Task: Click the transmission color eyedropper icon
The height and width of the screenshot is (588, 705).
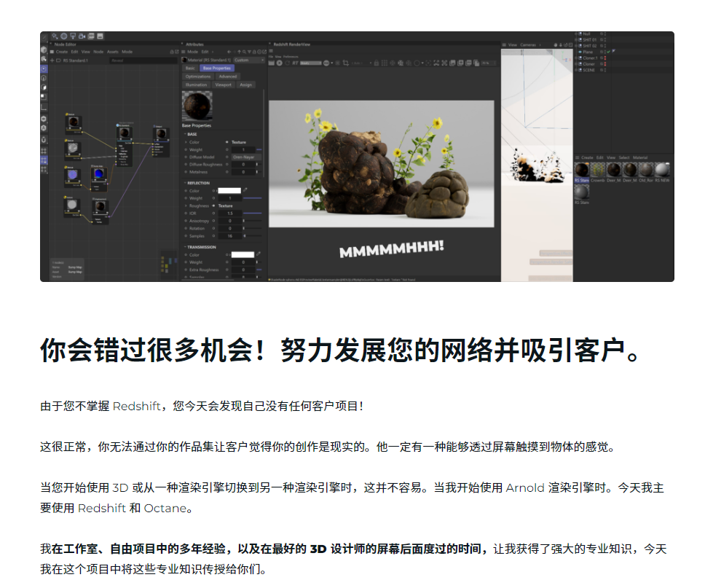Action: tap(259, 254)
